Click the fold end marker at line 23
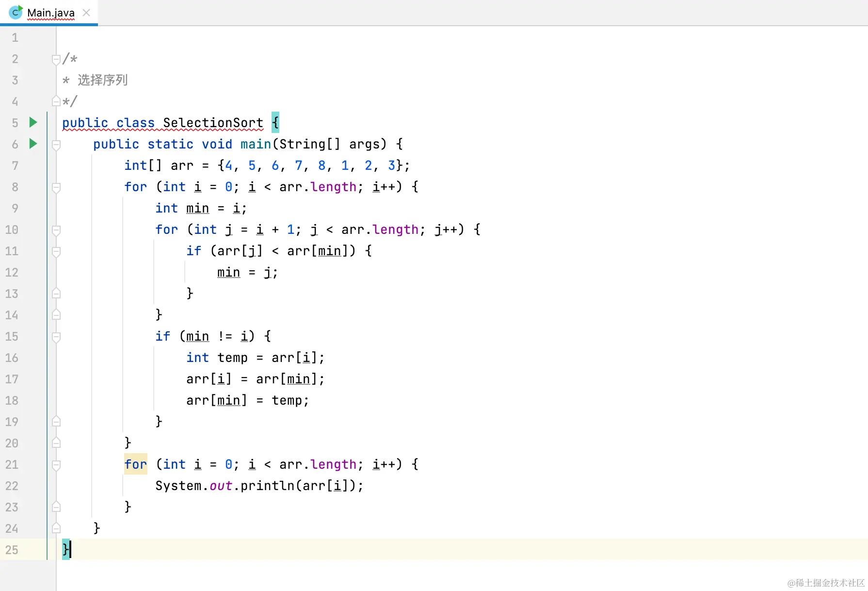 click(x=56, y=507)
